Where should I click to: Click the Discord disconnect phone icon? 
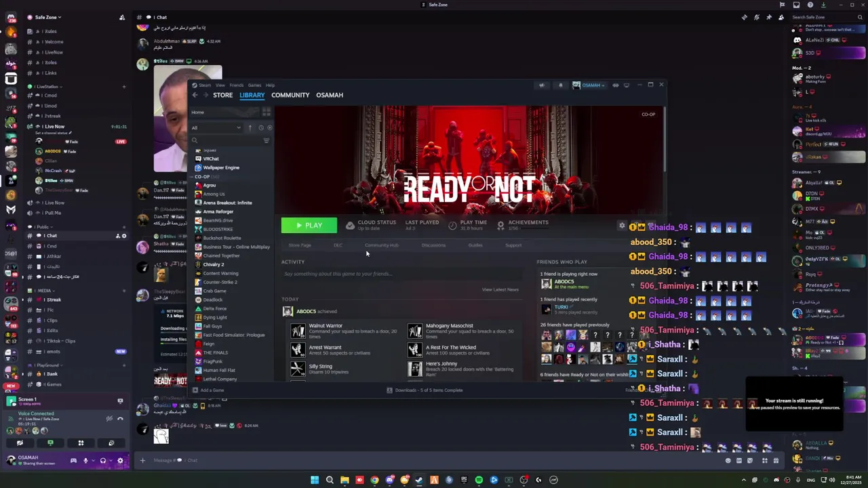tap(120, 418)
